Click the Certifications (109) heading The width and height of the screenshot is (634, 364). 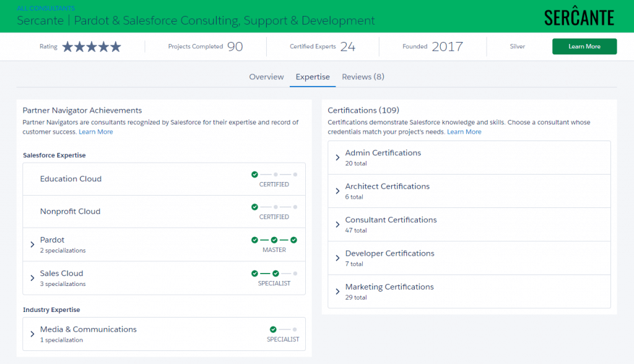pyautogui.click(x=363, y=110)
